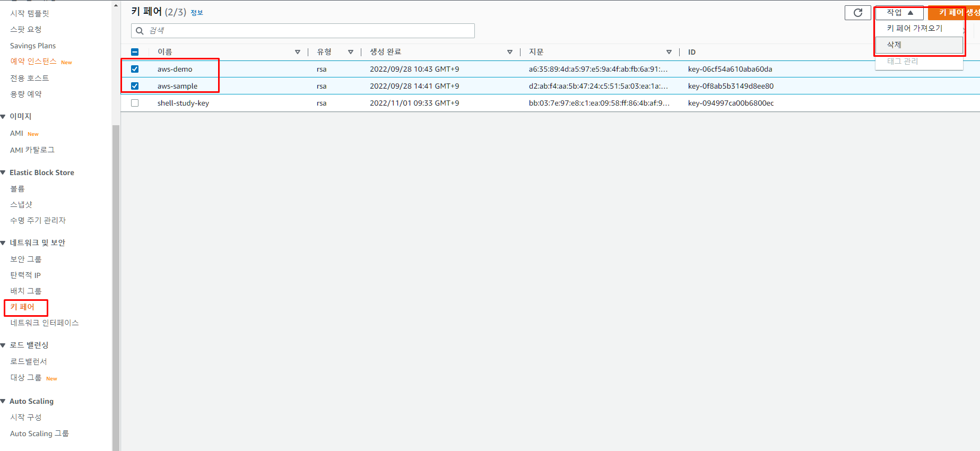Open 배치 그룹 in sidebar
The width and height of the screenshot is (980, 451).
tap(25, 291)
